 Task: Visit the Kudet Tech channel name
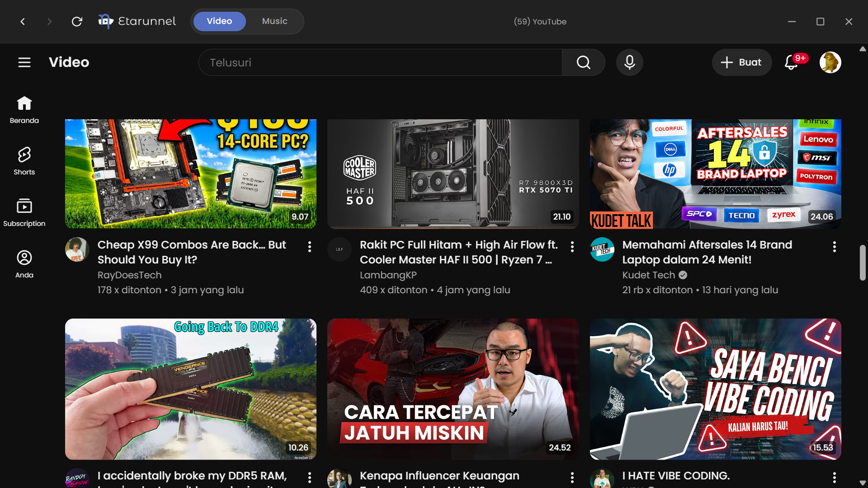(648, 275)
